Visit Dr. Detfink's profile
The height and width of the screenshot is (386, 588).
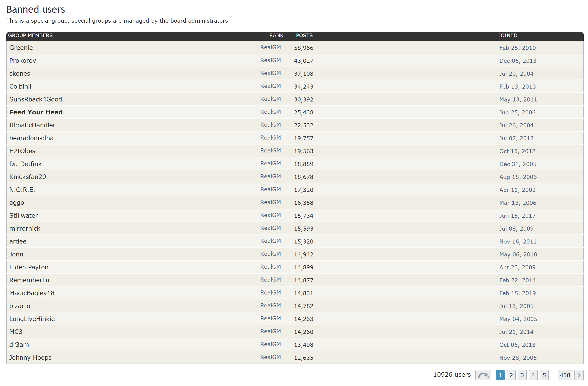(x=25, y=164)
